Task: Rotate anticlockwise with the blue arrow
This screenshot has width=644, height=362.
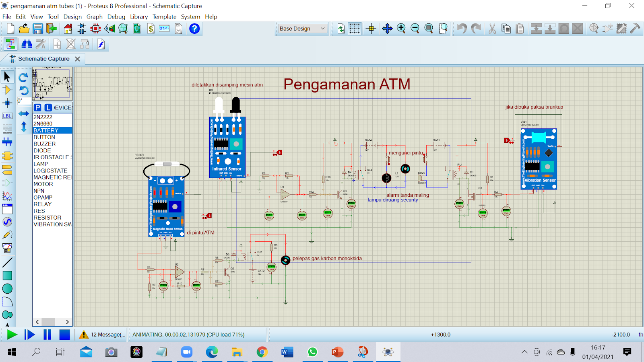Action: pos(24,90)
